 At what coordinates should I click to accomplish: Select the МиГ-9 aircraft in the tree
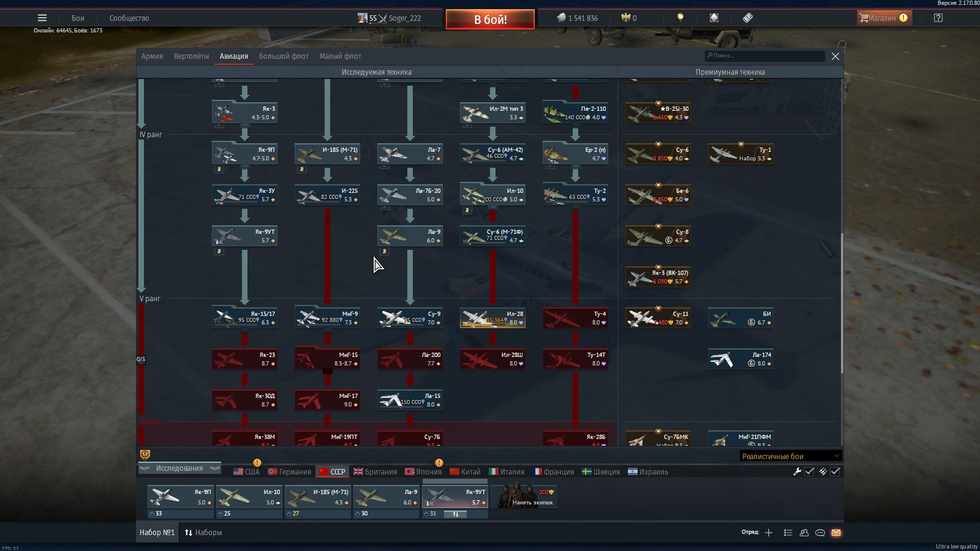pyautogui.click(x=327, y=318)
